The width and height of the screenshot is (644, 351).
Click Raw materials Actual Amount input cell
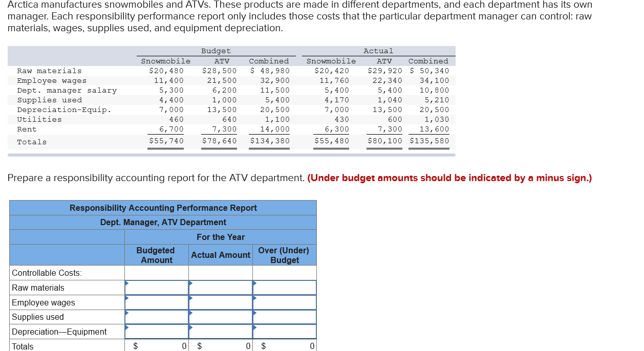221,288
